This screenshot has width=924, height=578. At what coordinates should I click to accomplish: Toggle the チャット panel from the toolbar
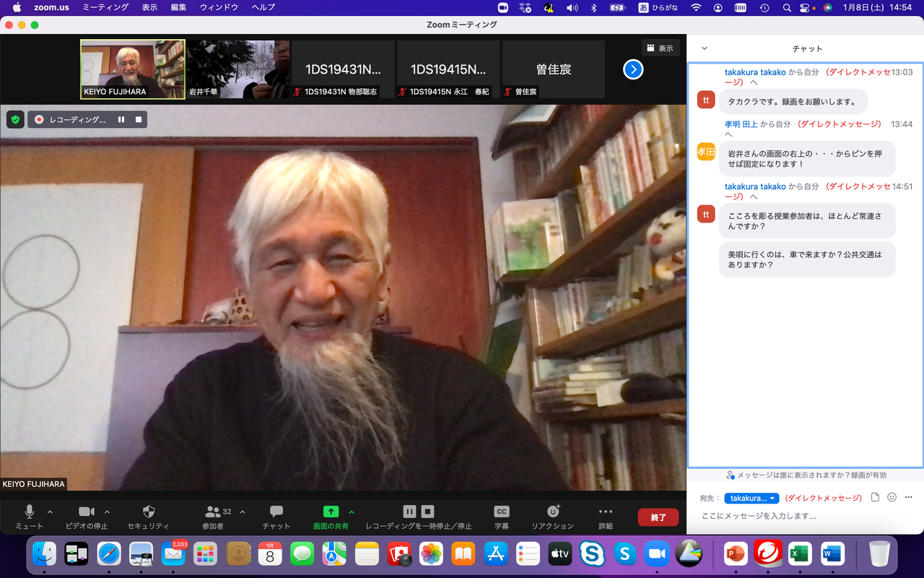pos(276,517)
